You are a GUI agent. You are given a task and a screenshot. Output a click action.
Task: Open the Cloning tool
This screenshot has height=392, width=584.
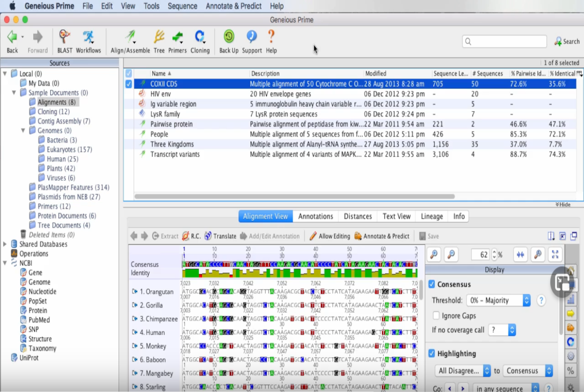[200, 37]
